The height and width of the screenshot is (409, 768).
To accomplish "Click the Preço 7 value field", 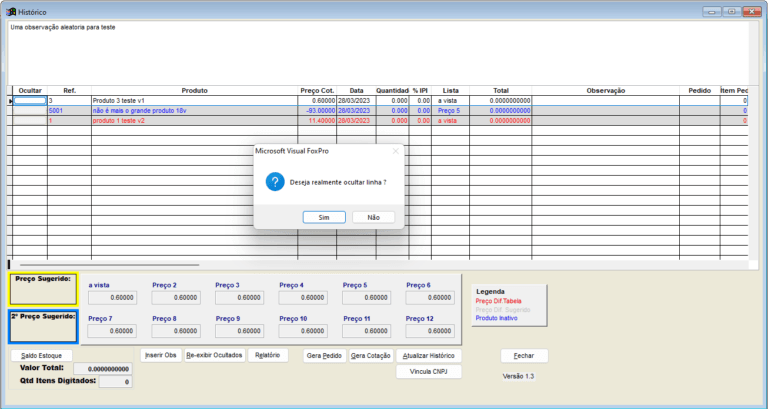I will (x=113, y=331).
